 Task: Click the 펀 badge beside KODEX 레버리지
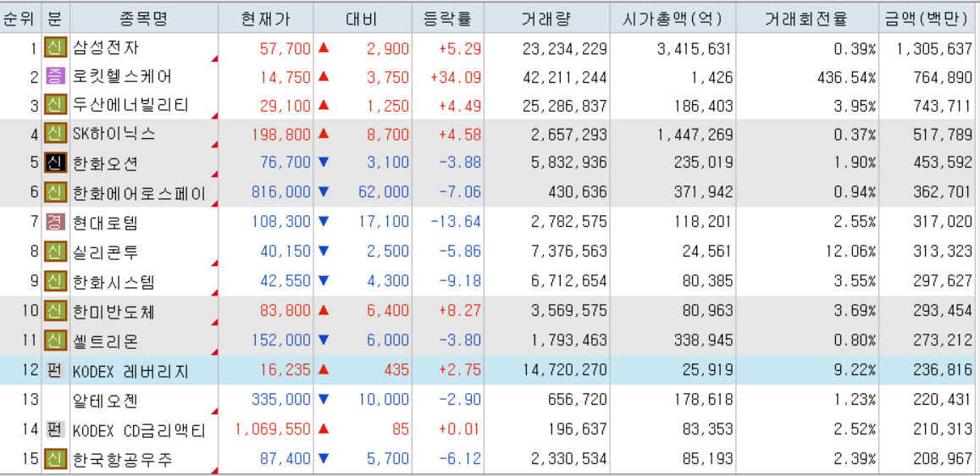[56, 370]
